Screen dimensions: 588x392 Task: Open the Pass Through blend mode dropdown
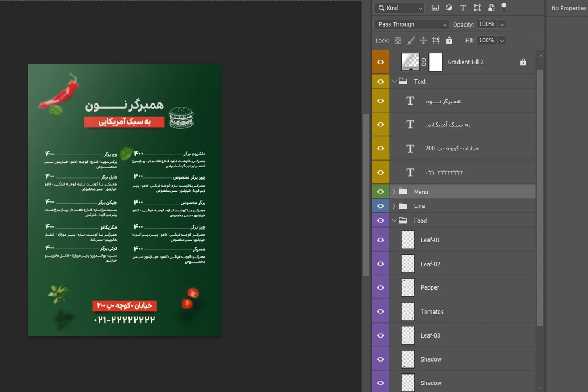(x=411, y=24)
